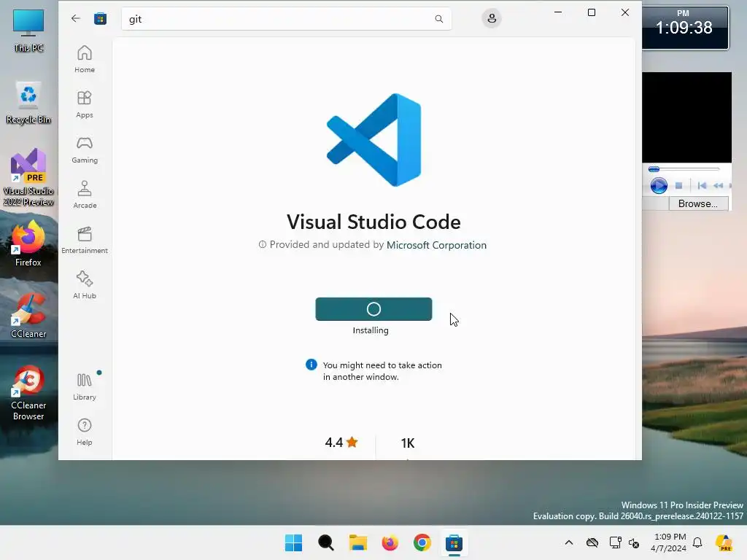The height and width of the screenshot is (560, 747).
Task: Select the Recycle Bin desktop icon
Action: pyautogui.click(x=28, y=103)
